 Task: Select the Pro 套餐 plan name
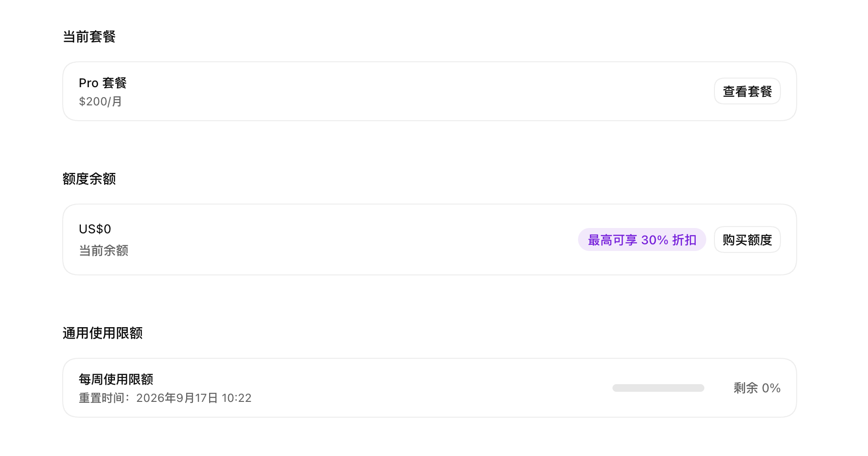click(102, 83)
